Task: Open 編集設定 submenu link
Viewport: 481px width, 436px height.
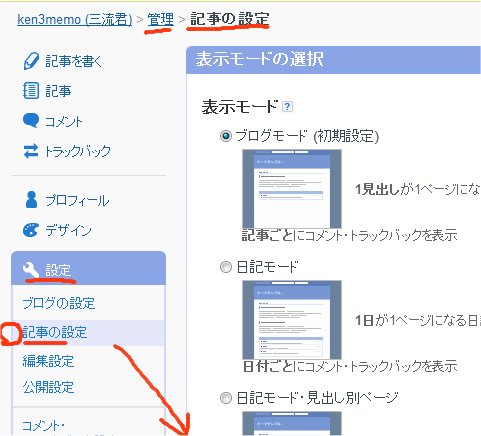Action: [48, 361]
